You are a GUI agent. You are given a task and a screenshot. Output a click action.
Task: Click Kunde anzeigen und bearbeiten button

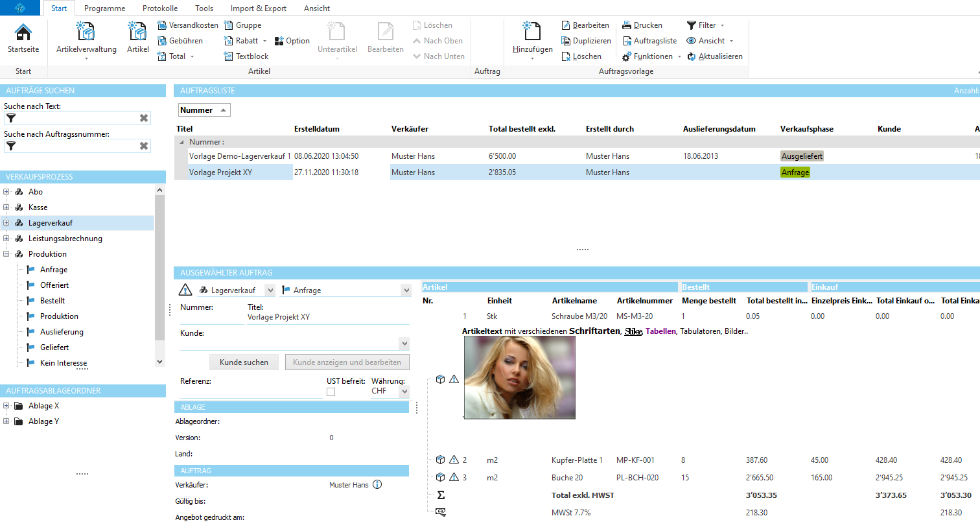coord(347,362)
